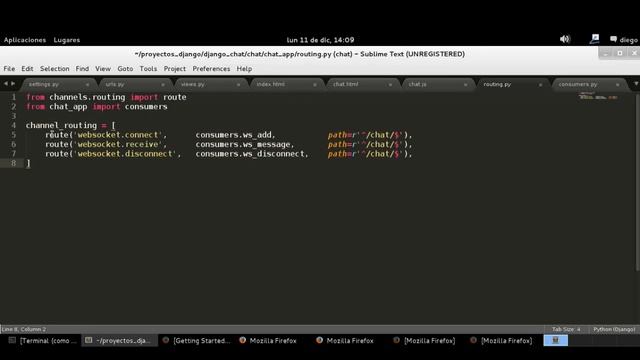The width and height of the screenshot is (640, 360).
Task: Click the volume speaker icon
Action: coord(564,39)
